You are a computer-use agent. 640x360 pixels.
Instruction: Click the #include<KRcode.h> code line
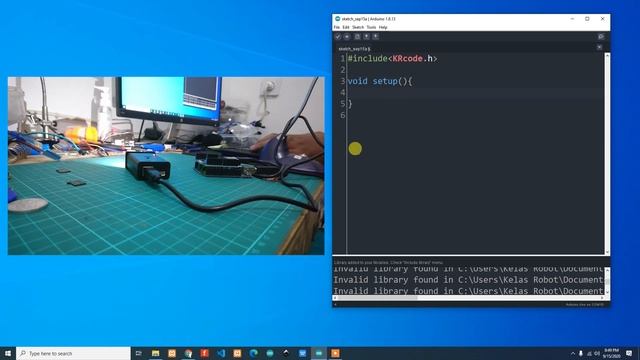[x=392, y=59]
